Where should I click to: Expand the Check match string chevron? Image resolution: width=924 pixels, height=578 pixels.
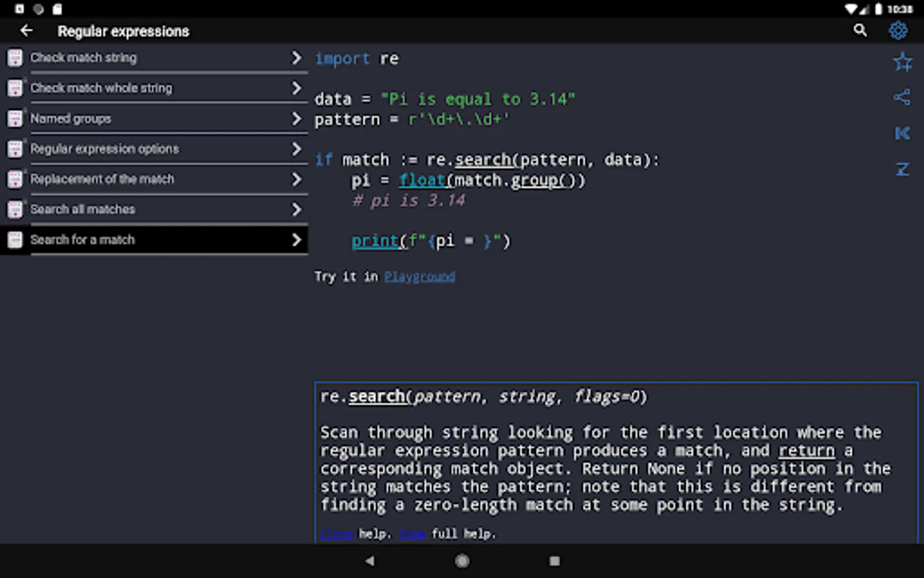pos(296,58)
